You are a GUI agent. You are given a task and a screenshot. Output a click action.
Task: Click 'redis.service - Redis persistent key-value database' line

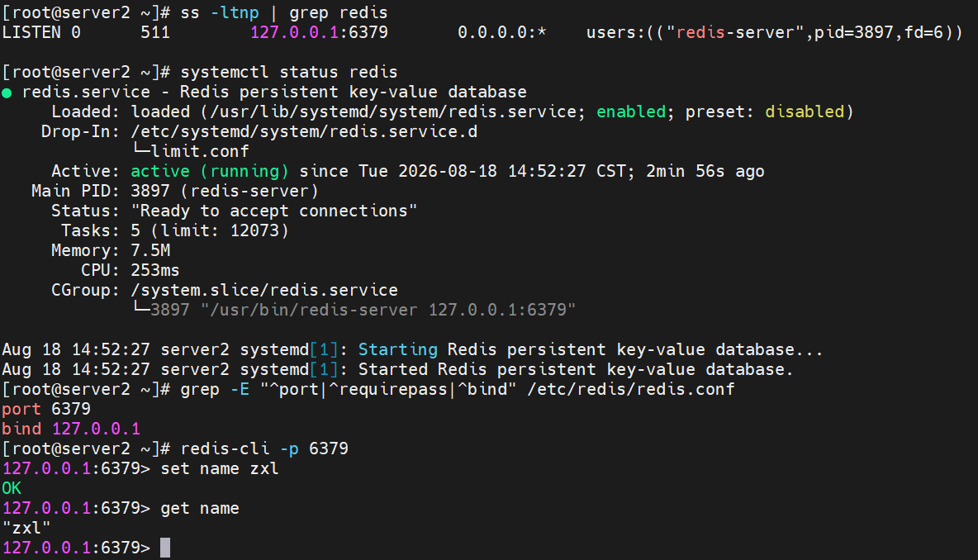click(274, 92)
